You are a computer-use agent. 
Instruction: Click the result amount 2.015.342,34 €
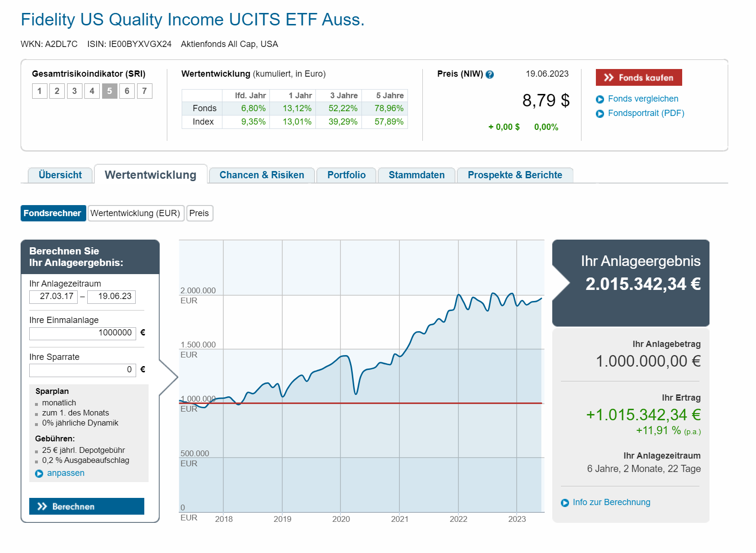click(x=643, y=284)
